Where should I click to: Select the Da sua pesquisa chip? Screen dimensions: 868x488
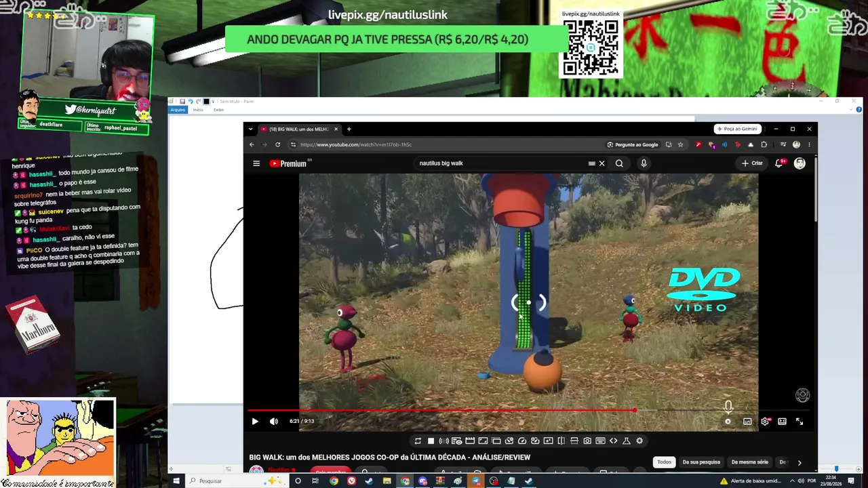(701, 462)
